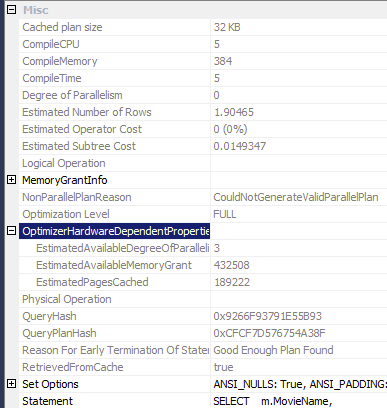Select Reason For Early Termination property
This screenshot has width=387, height=408.
116,350
